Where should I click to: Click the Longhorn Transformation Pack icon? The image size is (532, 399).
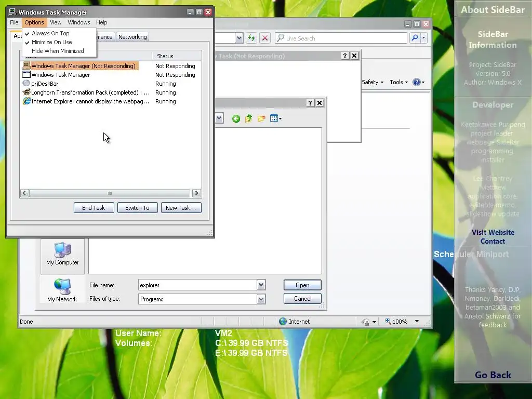[26, 92]
